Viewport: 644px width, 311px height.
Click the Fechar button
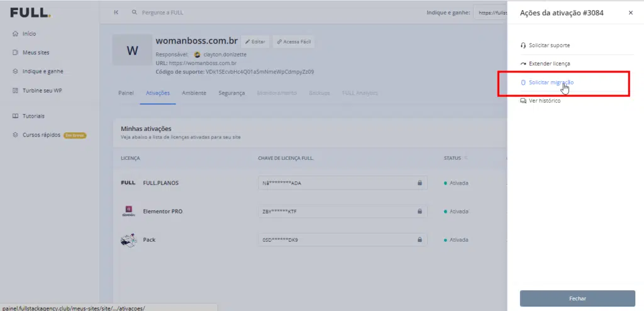577,298
